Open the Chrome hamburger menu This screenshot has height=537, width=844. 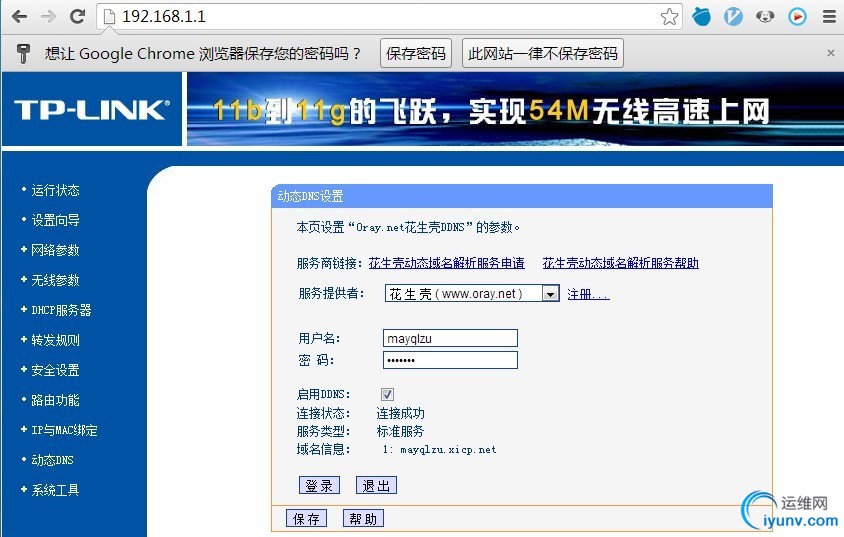pyautogui.click(x=829, y=17)
